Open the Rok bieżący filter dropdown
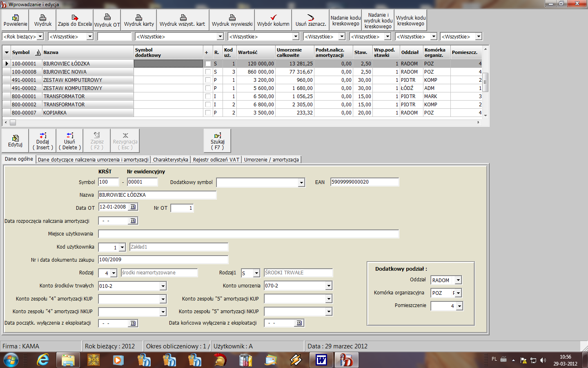This screenshot has height=368, width=588. click(x=40, y=36)
